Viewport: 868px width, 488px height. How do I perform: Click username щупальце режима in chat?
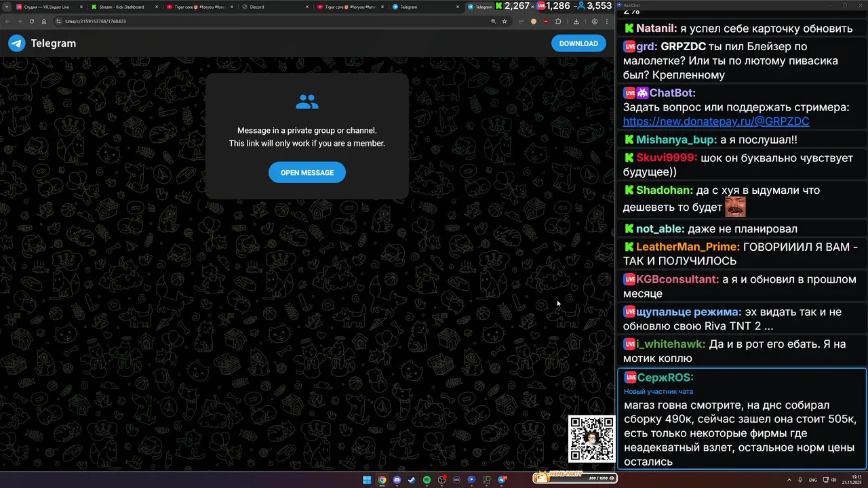pos(688,312)
